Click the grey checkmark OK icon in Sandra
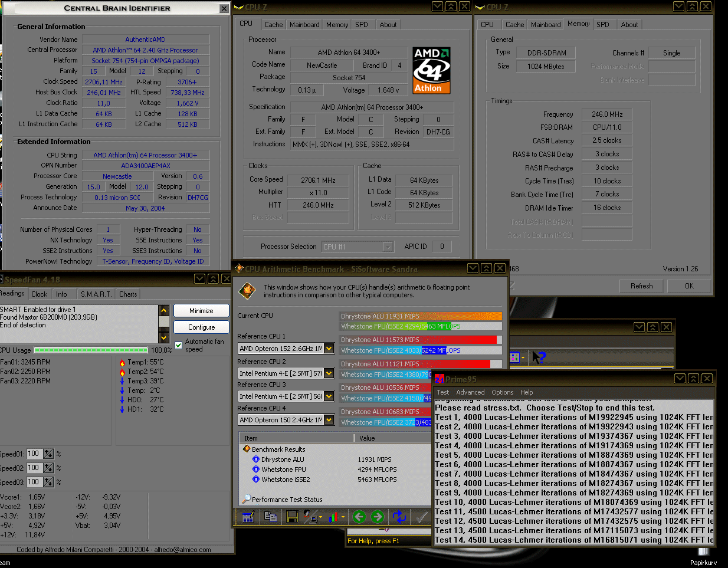This screenshot has height=568, width=728. click(x=421, y=517)
